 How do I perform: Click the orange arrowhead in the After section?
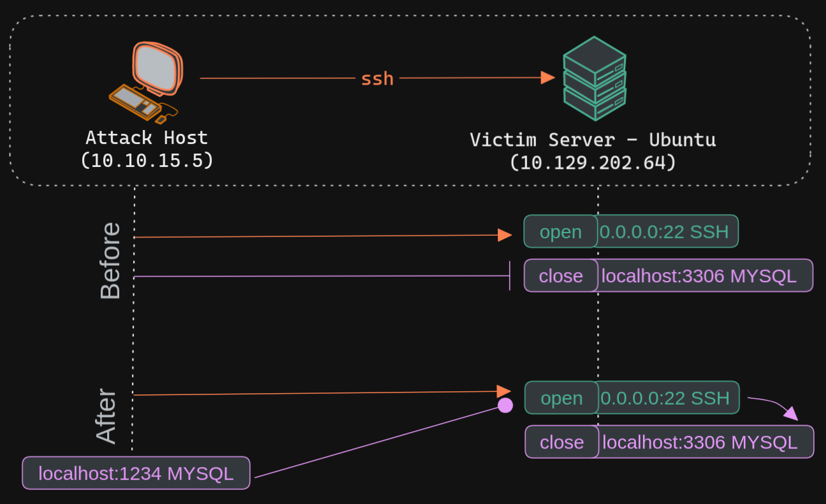pos(504,391)
